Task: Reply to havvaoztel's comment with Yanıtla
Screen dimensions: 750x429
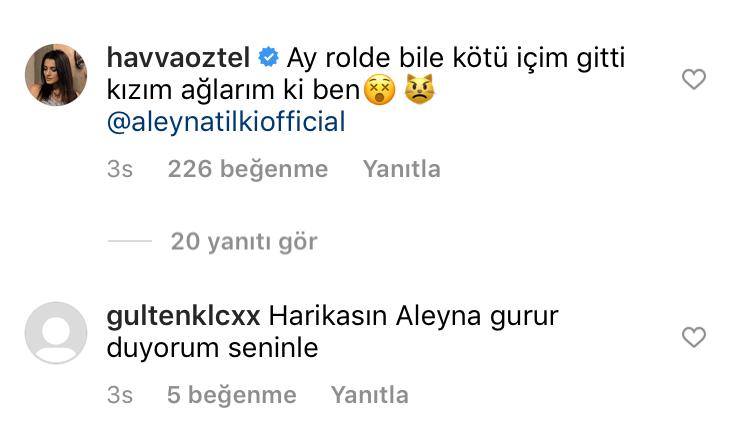Action: click(401, 169)
